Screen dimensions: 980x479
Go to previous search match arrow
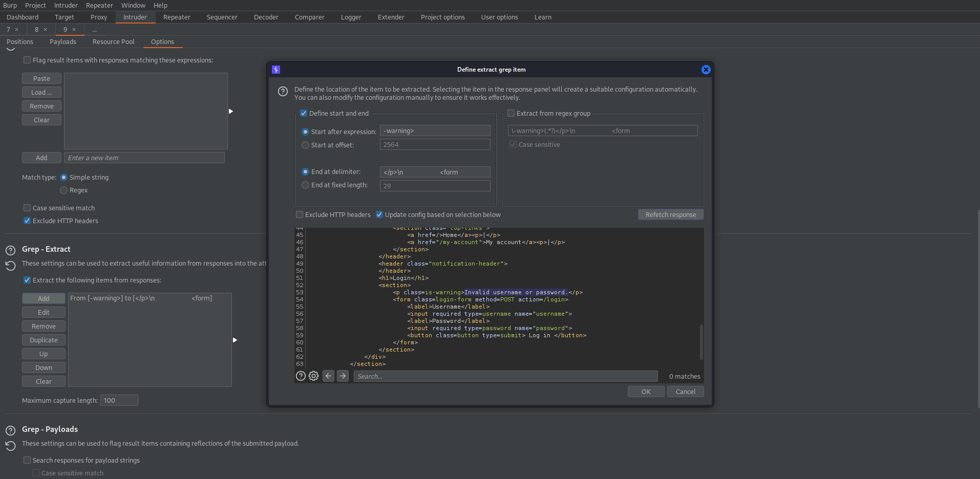329,376
